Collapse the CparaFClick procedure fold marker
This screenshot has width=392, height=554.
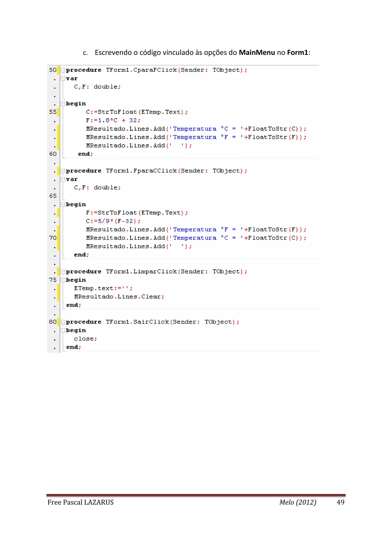click(x=63, y=70)
